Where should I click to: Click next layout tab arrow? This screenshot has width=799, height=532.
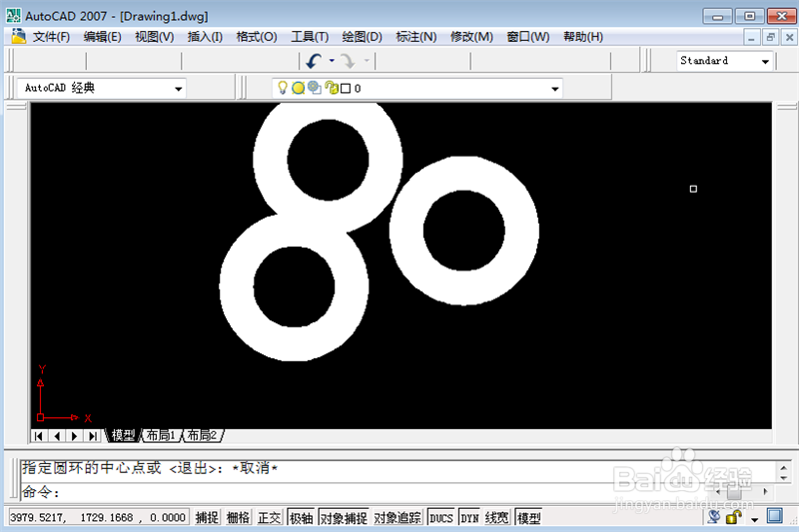[74, 436]
